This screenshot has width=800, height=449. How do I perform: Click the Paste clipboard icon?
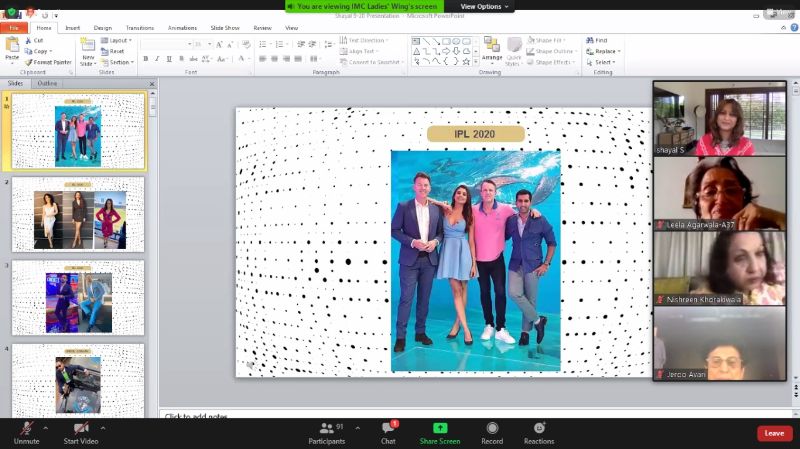point(12,45)
